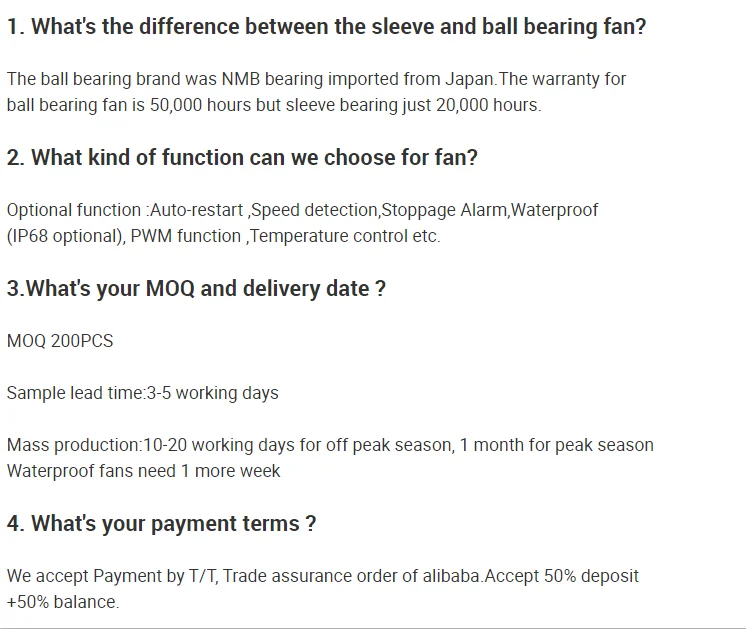This screenshot has height=629, width=746.
Task: Click the "Stoppage Alarm" text
Action: coord(444,210)
